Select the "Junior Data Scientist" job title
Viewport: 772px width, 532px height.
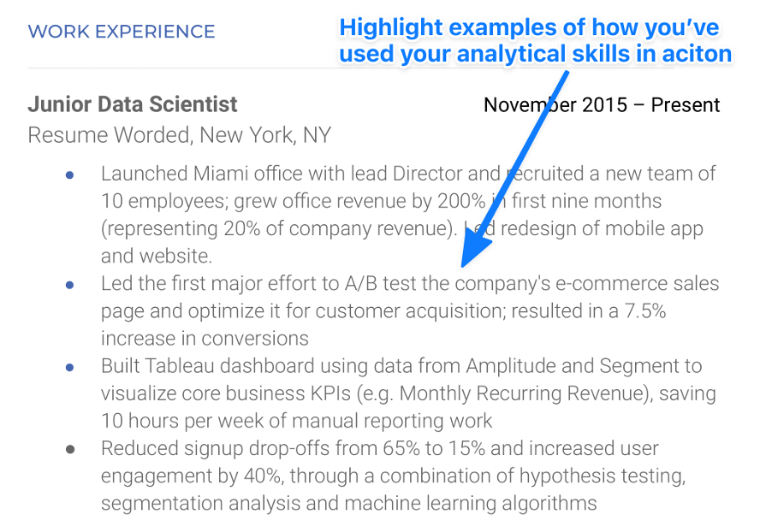coord(133,104)
